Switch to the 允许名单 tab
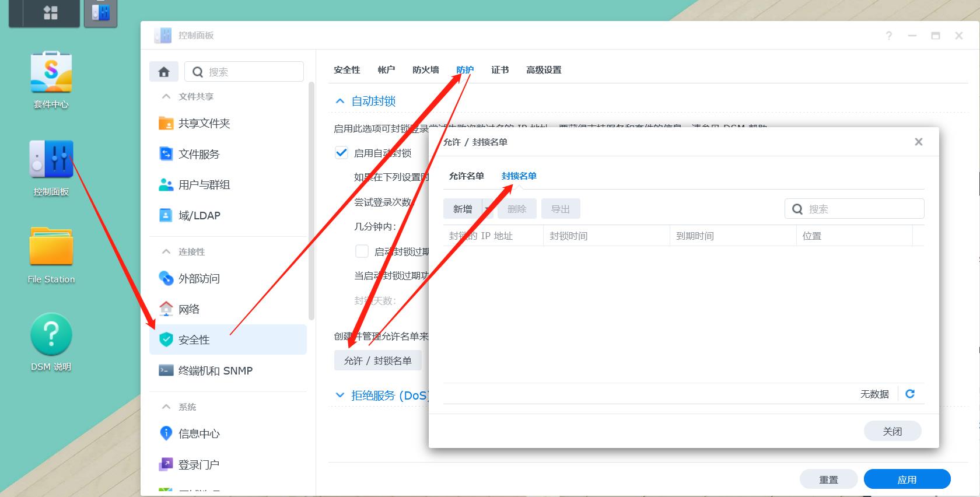980x497 pixels. click(466, 176)
